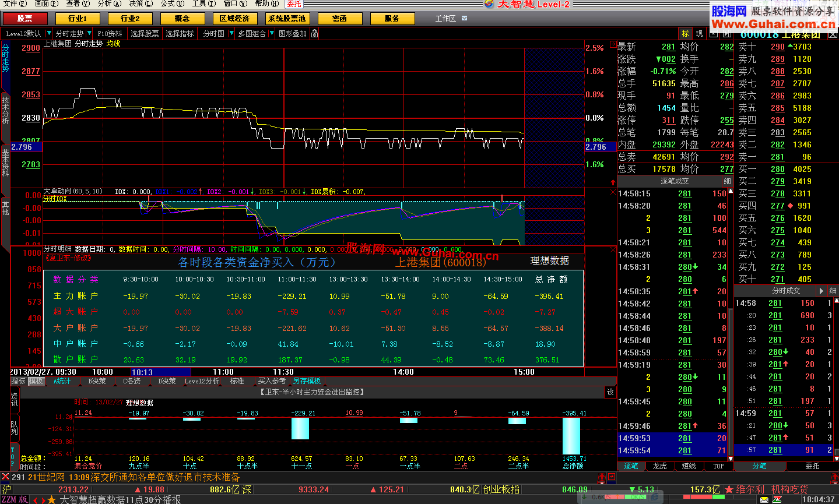Close the news ticker with the red X
Image resolution: width=839 pixels, height=504 pixels.
(5, 477)
